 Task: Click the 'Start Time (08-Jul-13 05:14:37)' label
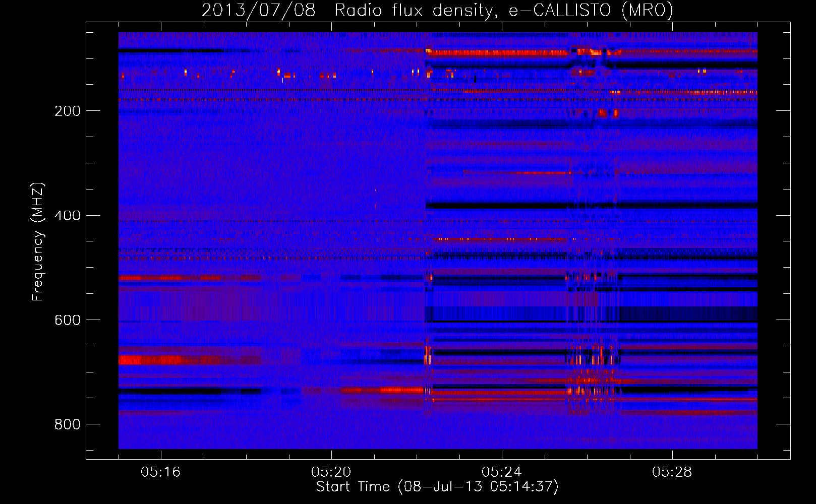pyautogui.click(x=438, y=487)
